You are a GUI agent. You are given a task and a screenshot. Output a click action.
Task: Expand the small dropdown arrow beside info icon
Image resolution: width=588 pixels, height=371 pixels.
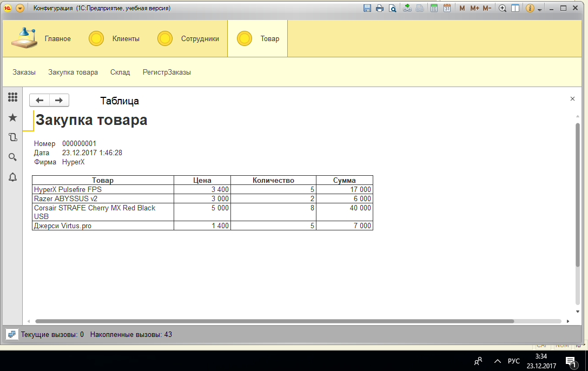coord(540,9)
